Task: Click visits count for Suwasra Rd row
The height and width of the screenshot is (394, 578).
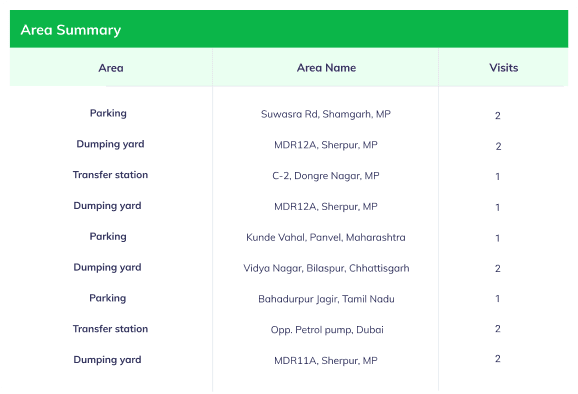Action: pyautogui.click(x=498, y=116)
